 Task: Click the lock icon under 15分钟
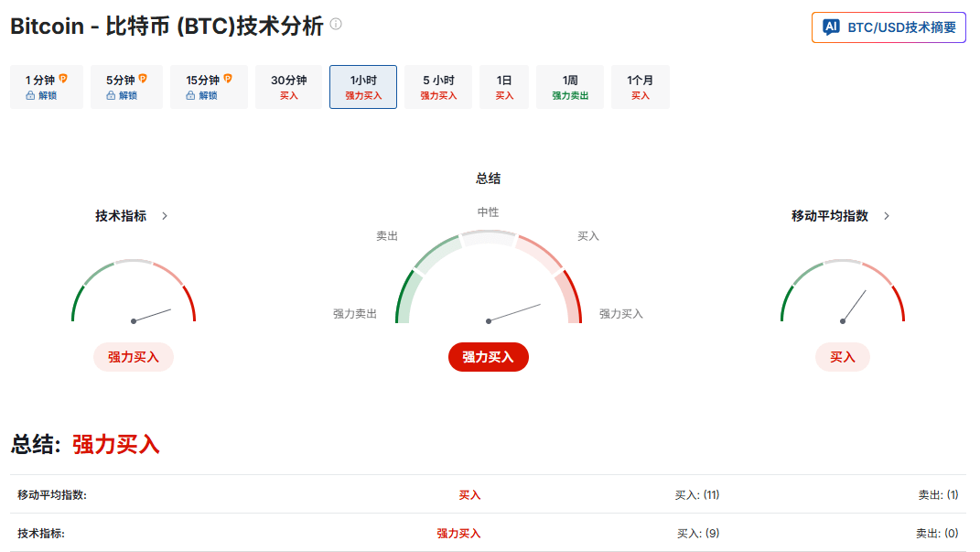click(x=190, y=95)
